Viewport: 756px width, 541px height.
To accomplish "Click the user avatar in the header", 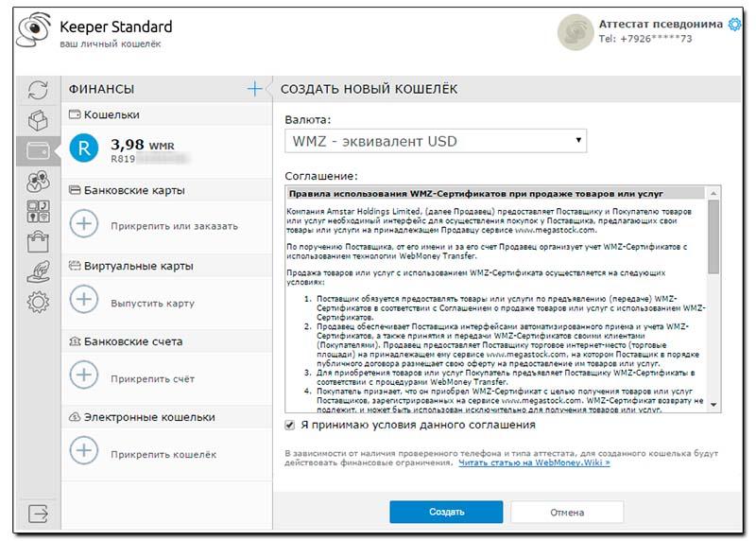I will coord(576,32).
